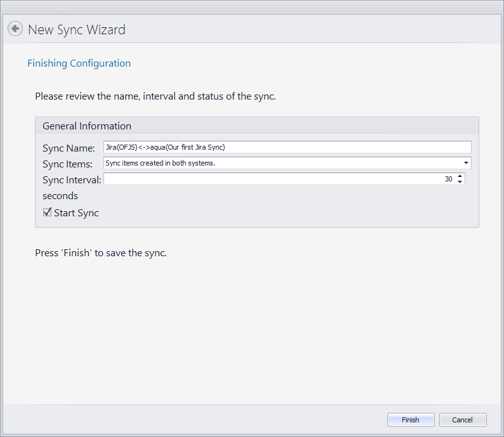Click the 'Sync Interval:' label

point(72,180)
